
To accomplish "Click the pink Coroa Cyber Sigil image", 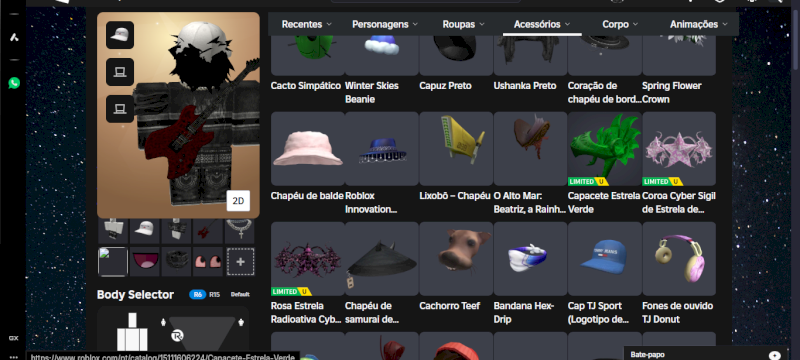I will pos(679,149).
